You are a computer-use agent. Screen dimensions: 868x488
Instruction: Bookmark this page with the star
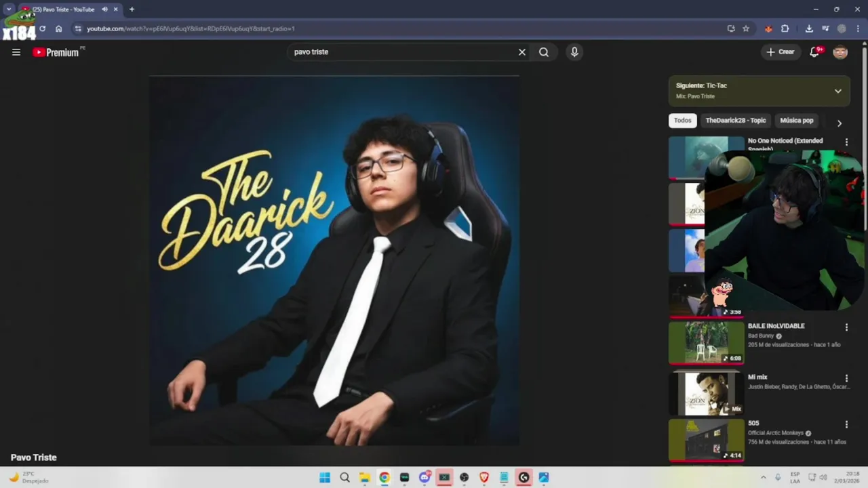click(746, 28)
